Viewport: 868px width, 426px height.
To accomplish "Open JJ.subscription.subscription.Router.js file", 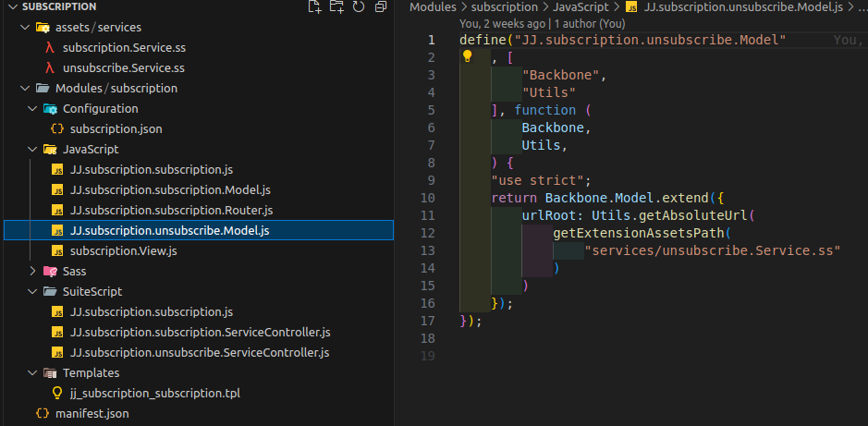I will 171,210.
